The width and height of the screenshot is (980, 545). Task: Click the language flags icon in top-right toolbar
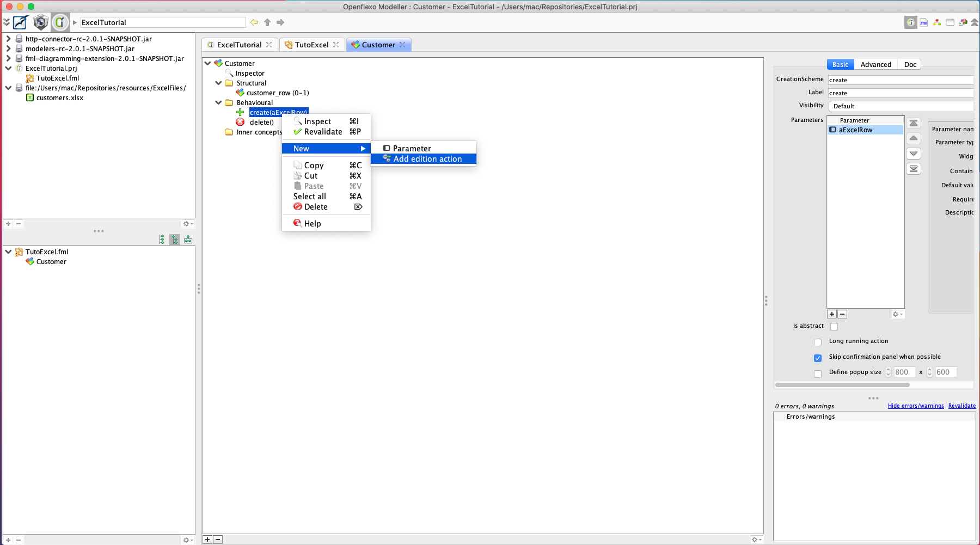click(x=963, y=22)
